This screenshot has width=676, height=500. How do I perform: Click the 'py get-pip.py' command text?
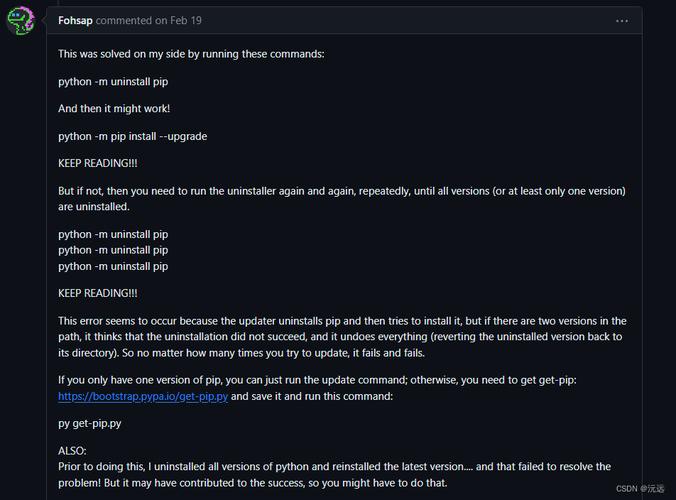pyautogui.click(x=90, y=423)
